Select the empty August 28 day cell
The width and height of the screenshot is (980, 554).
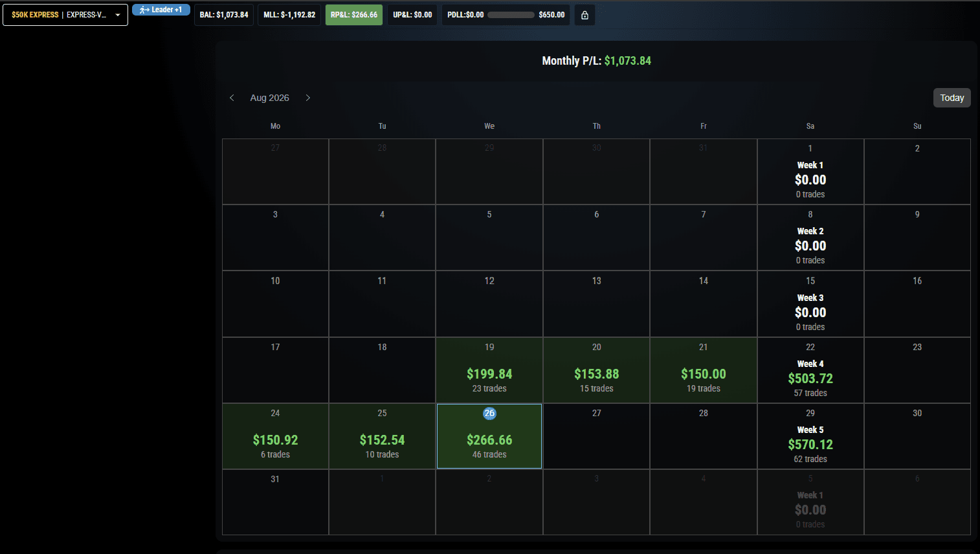[x=704, y=436]
